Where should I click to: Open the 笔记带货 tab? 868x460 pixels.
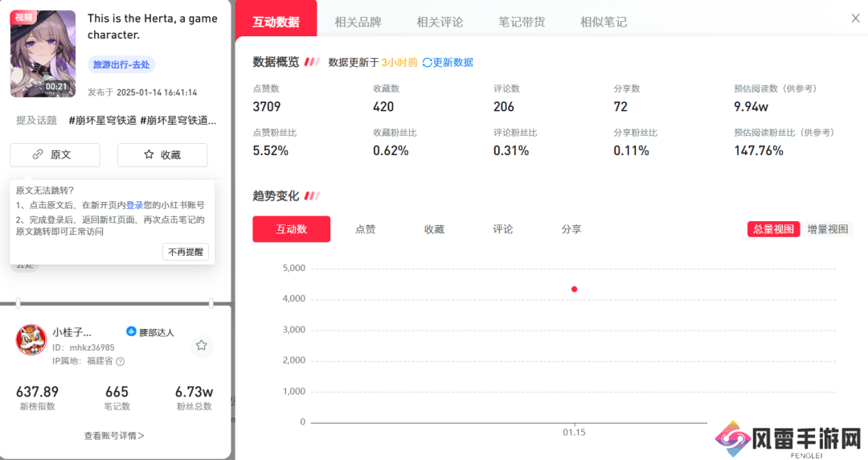pos(522,23)
